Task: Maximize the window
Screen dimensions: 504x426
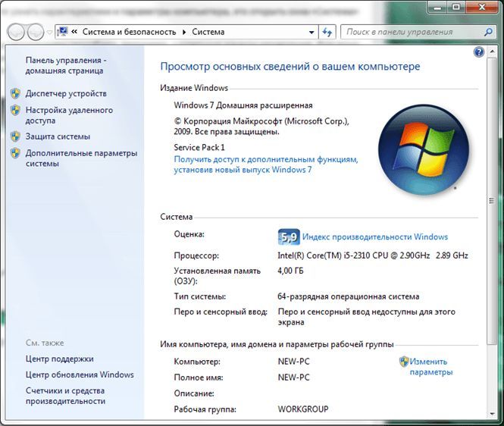Action: point(455,6)
